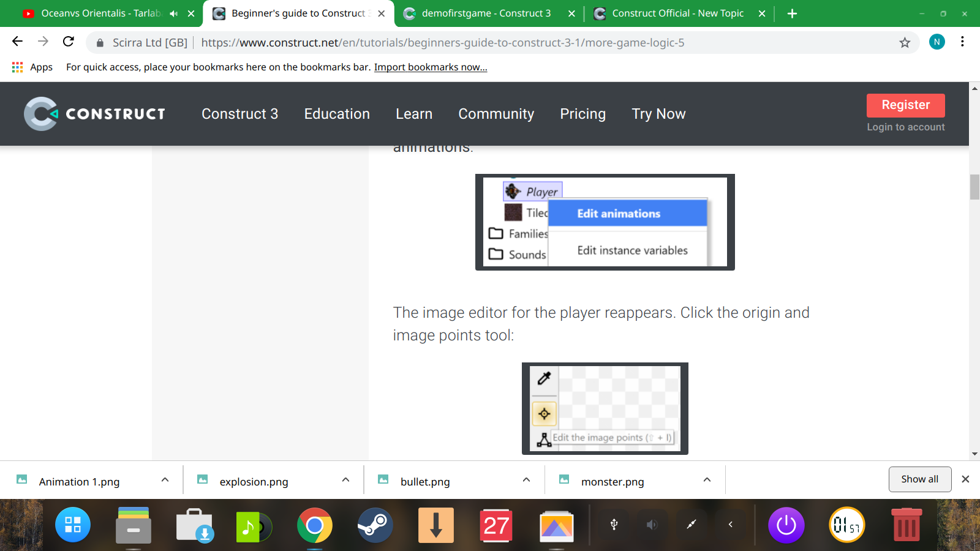Launch Steam from the dock
This screenshot has width=980, height=551.
click(375, 525)
